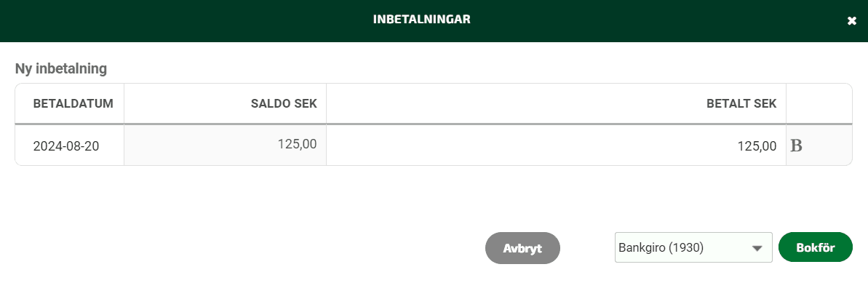
Task: Post the payment with Bokför button
Action: tap(816, 247)
